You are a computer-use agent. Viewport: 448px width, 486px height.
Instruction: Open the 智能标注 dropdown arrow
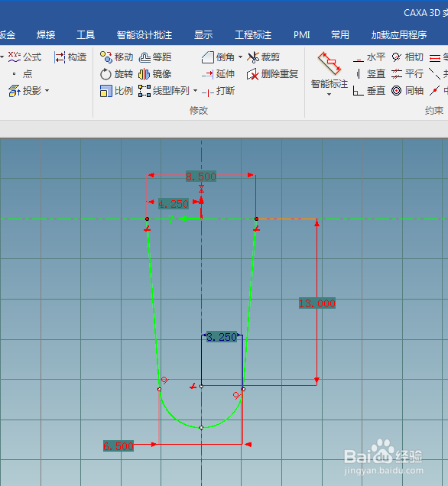330,94
